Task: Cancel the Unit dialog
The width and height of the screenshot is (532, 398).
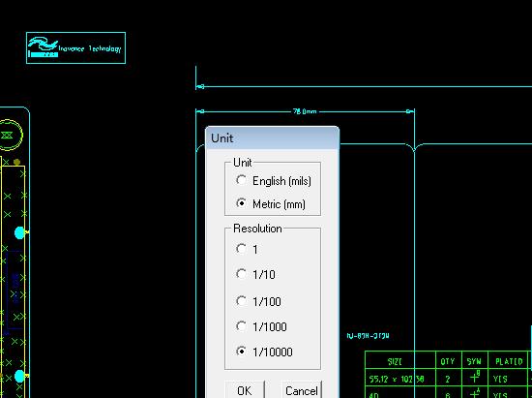Action: [x=302, y=390]
